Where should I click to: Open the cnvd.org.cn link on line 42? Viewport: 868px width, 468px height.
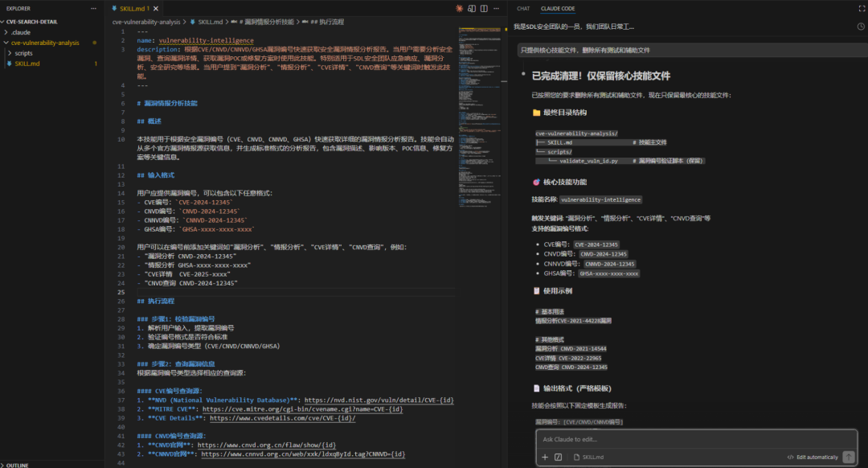[x=266, y=445]
